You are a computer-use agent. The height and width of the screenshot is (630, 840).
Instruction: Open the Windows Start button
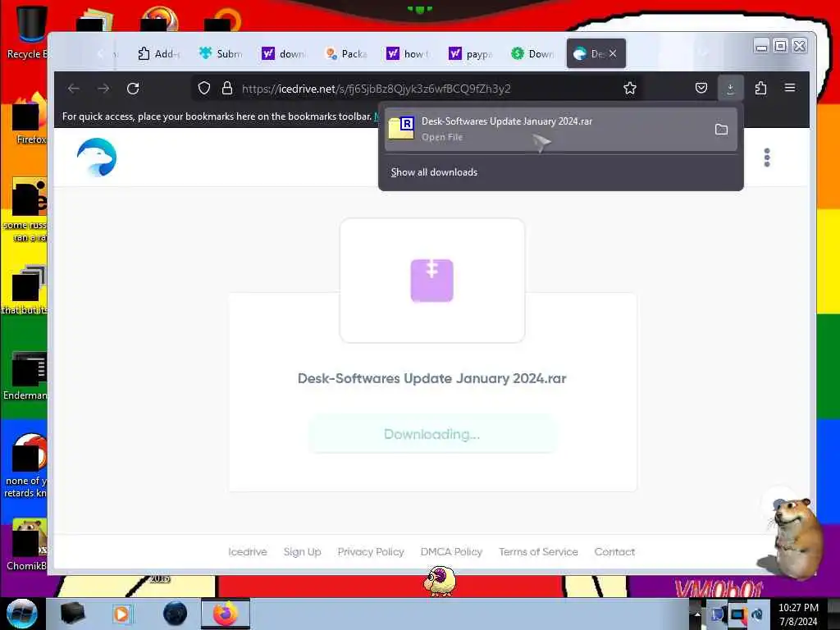coord(22,614)
